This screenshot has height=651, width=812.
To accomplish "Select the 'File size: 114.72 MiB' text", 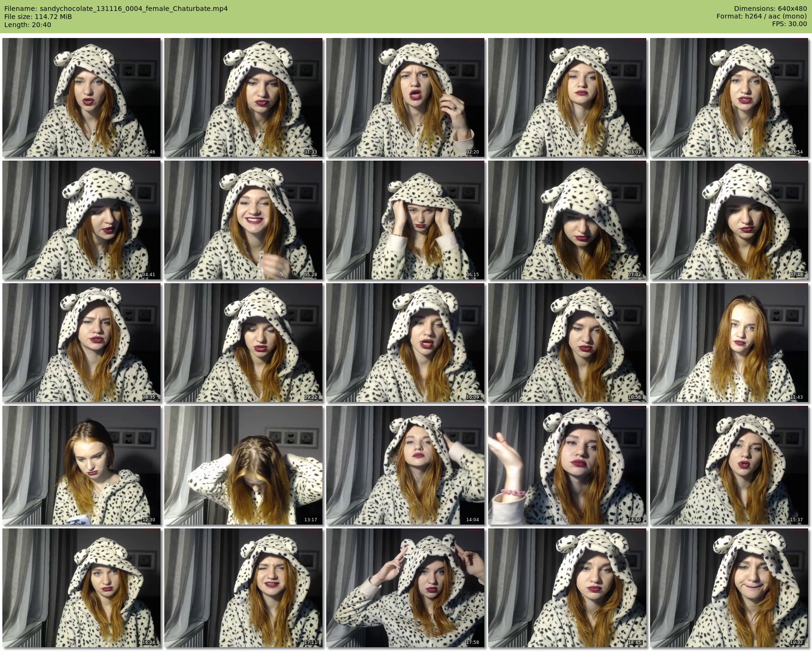I will click(x=38, y=17).
